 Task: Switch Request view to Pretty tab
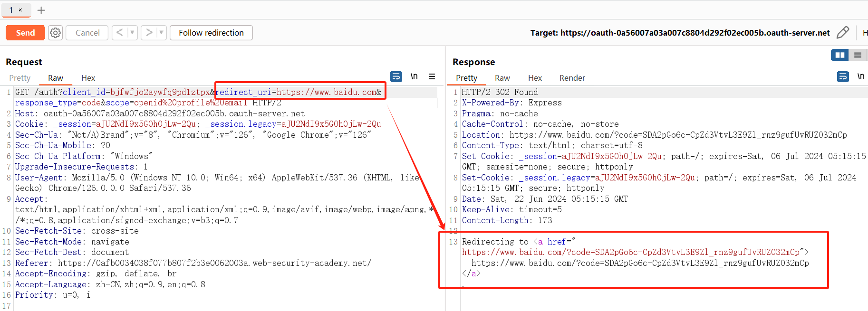click(x=20, y=78)
